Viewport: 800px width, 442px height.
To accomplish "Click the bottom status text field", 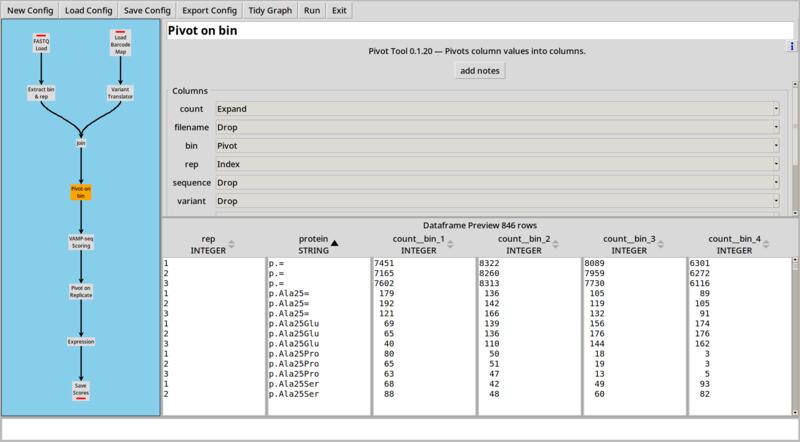I will pos(399,429).
